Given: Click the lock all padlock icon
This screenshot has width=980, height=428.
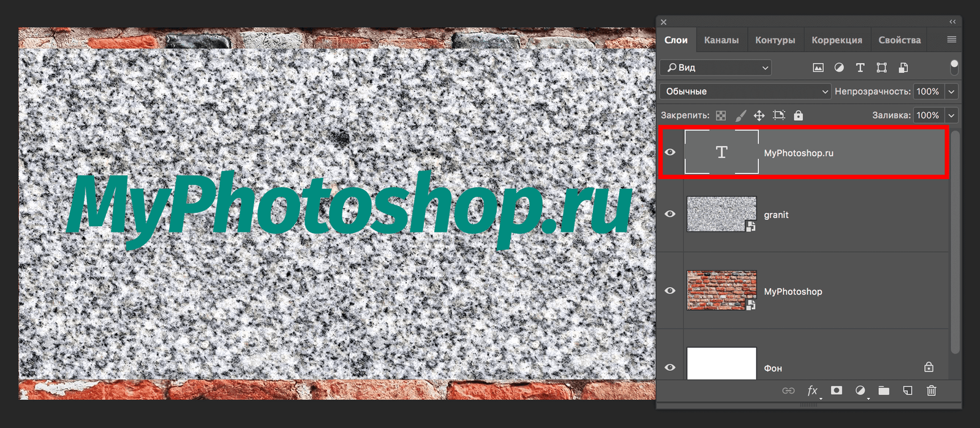Looking at the screenshot, I should (798, 115).
